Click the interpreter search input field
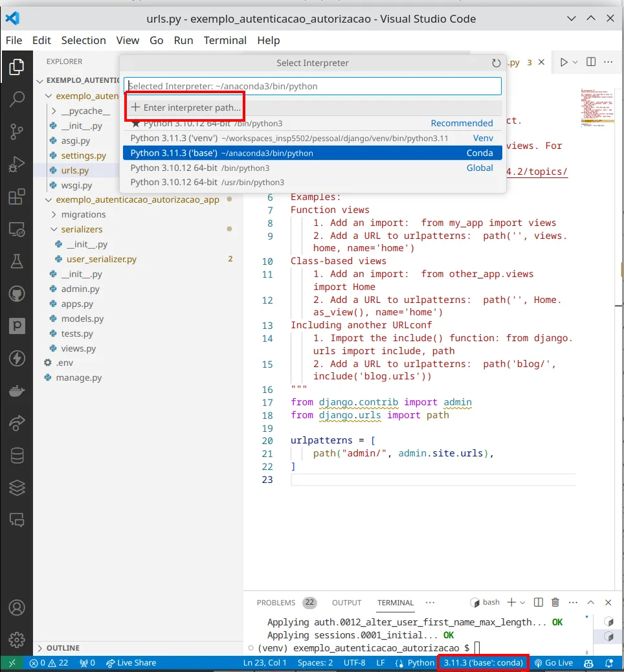The height and width of the screenshot is (672, 624). coord(313,86)
